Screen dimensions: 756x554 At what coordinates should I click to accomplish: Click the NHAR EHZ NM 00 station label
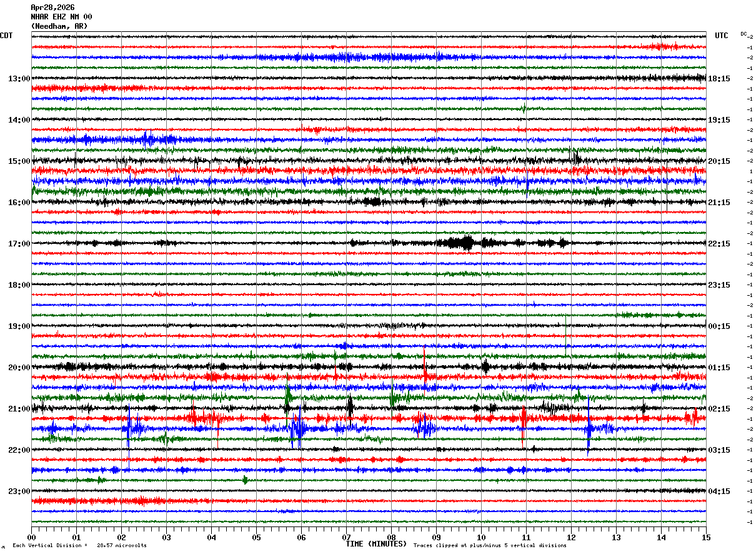61,17
